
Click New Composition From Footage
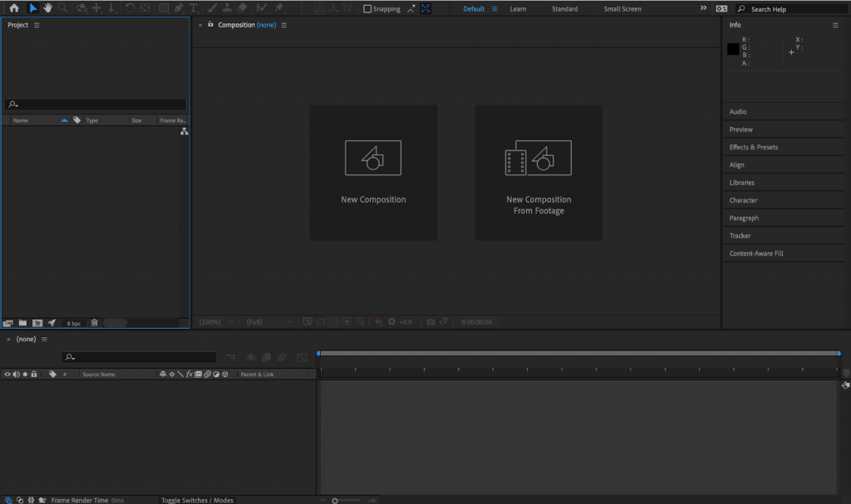pyautogui.click(x=539, y=173)
